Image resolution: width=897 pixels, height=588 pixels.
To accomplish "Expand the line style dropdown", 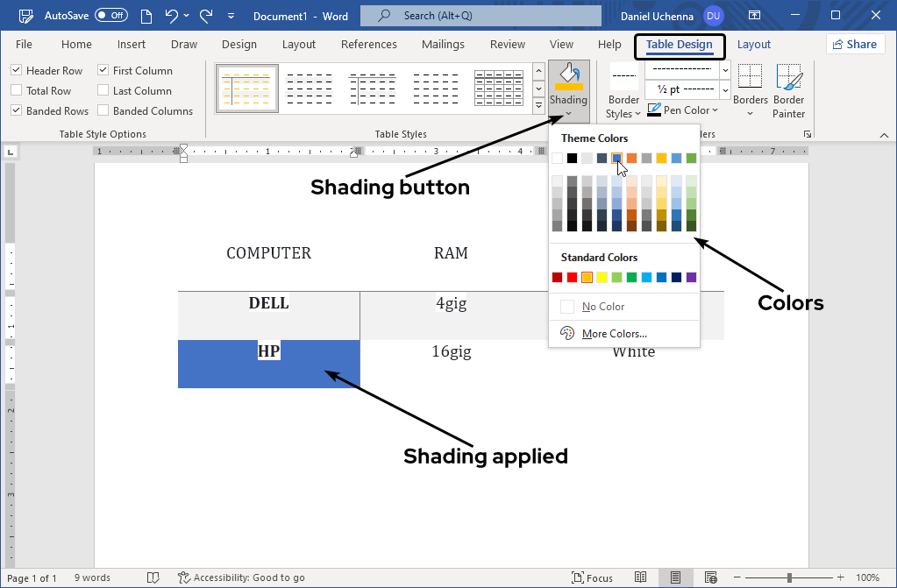I will coord(725,68).
